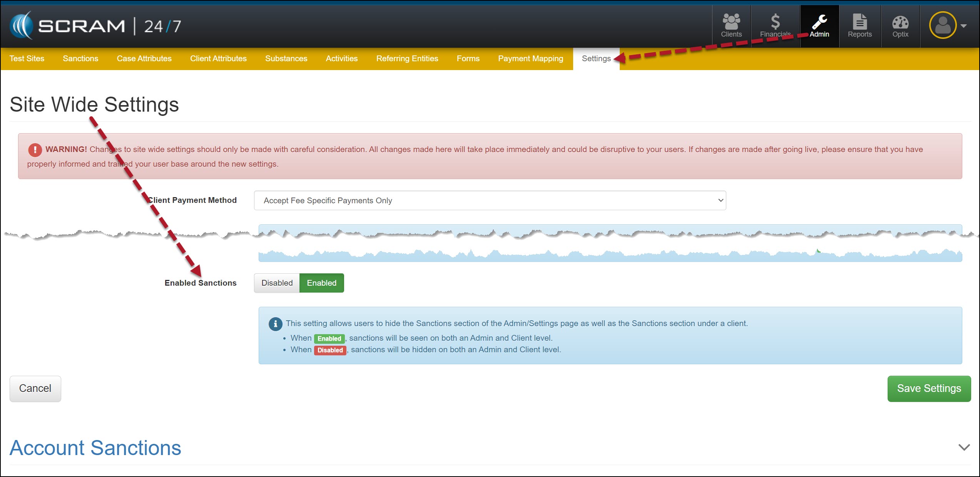Open the user menu dropdown arrow
This screenshot has height=477, width=980.
coord(964,26)
